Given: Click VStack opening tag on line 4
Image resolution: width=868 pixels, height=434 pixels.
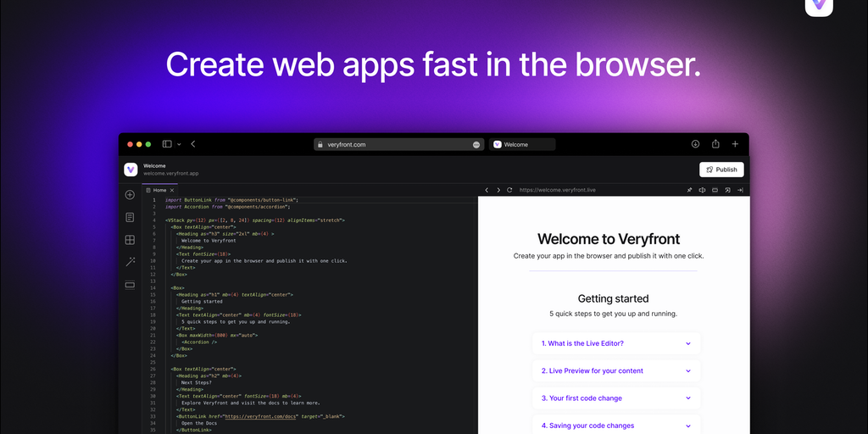Looking at the screenshot, I should [x=254, y=220].
